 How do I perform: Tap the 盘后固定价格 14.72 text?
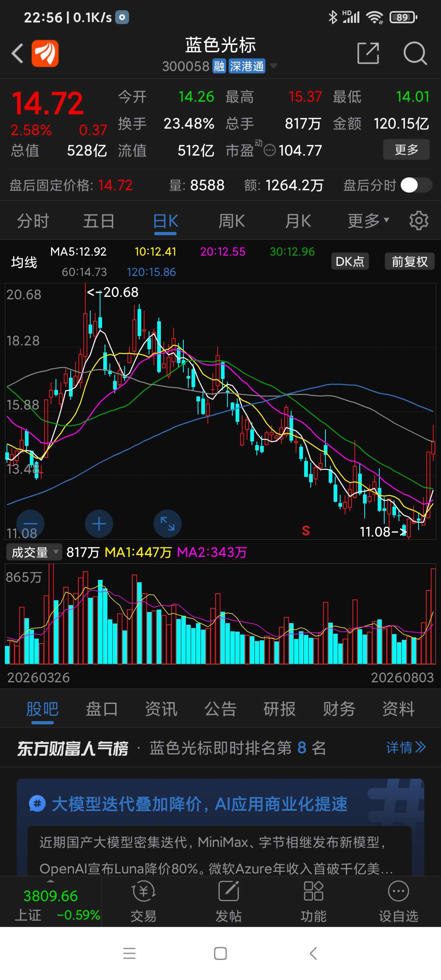pyautogui.click(x=71, y=185)
